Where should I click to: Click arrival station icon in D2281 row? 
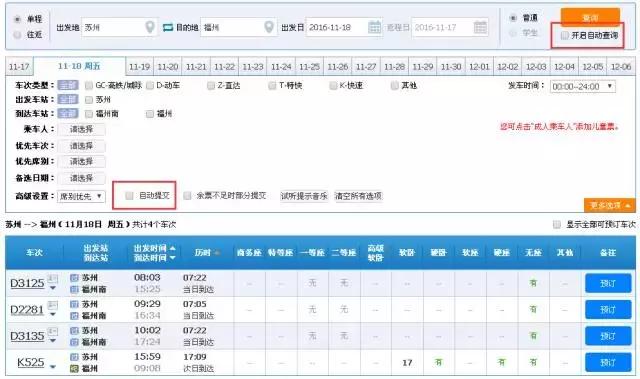point(74,316)
